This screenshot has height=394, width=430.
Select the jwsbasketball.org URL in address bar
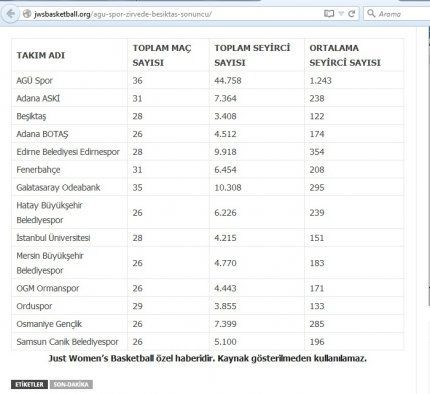tap(123, 14)
